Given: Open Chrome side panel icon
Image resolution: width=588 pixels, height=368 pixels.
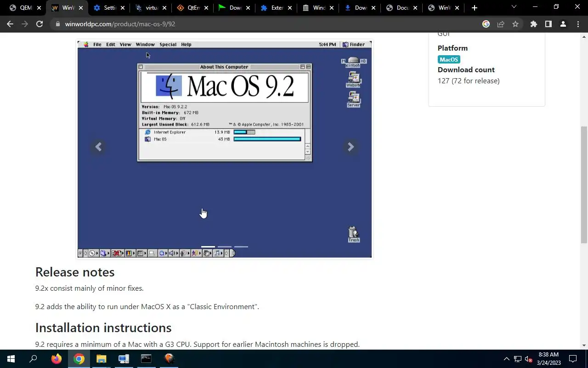Looking at the screenshot, I should (x=548, y=24).
